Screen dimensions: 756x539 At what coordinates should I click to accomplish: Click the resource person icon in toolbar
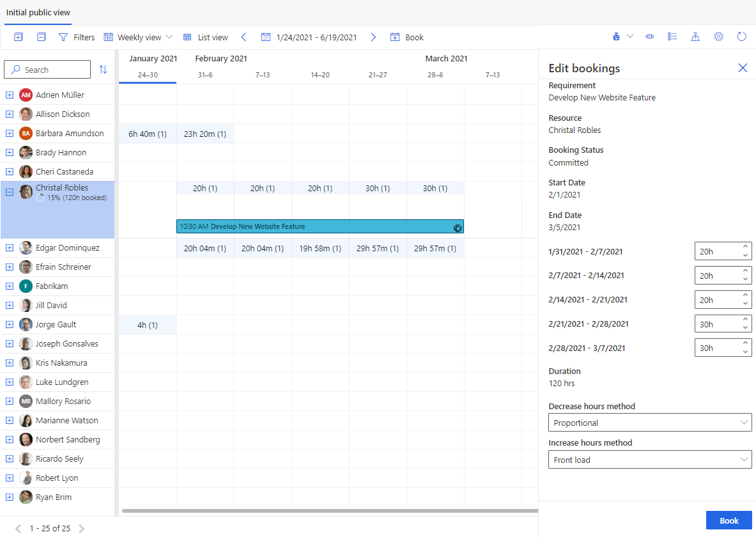pos(695,36)
